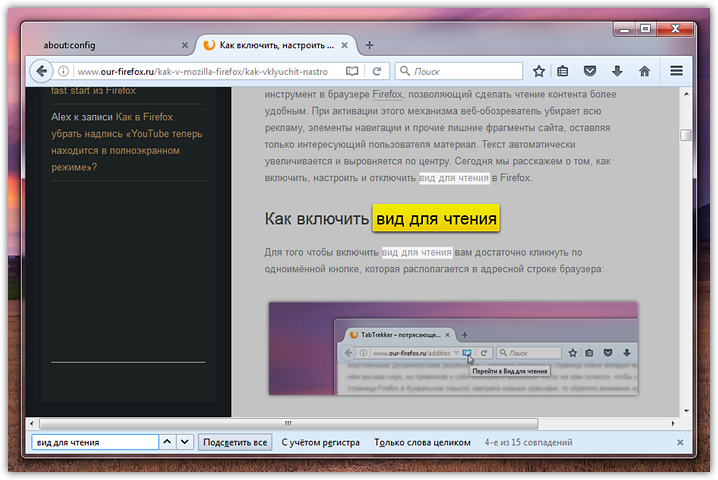Close the find bar
The width and height of the screenshot is (718, 480).
click(x=680, y=442)
